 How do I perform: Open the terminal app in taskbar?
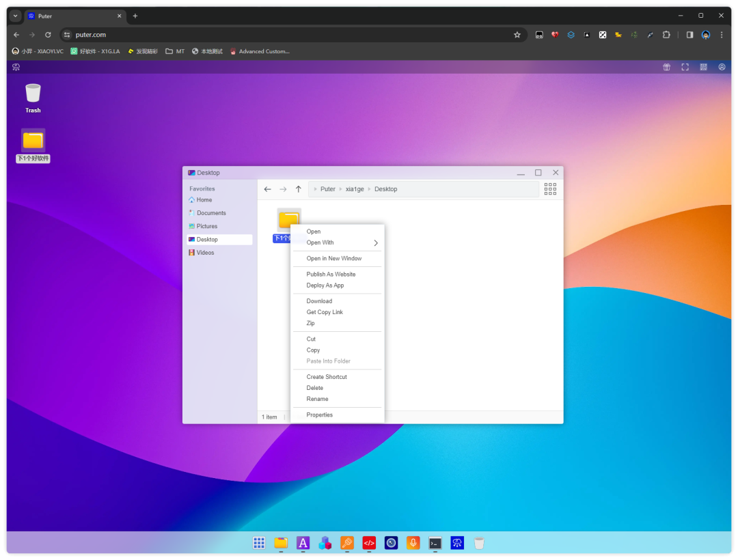coord(435,543)
